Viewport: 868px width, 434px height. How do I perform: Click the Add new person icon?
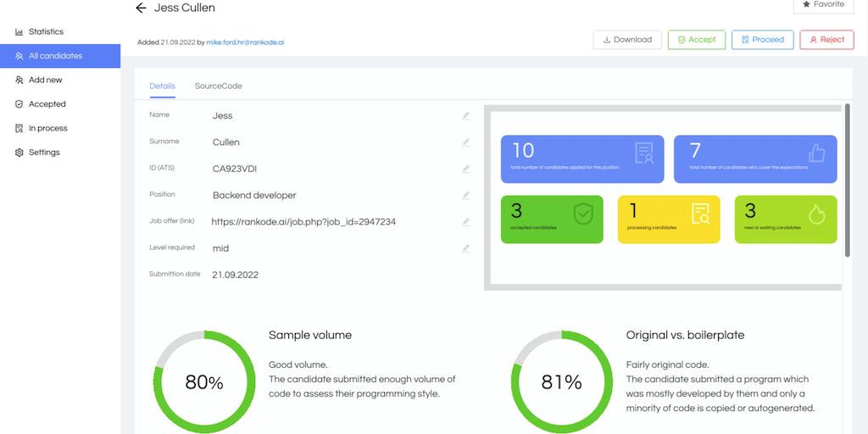pos(19,81)
